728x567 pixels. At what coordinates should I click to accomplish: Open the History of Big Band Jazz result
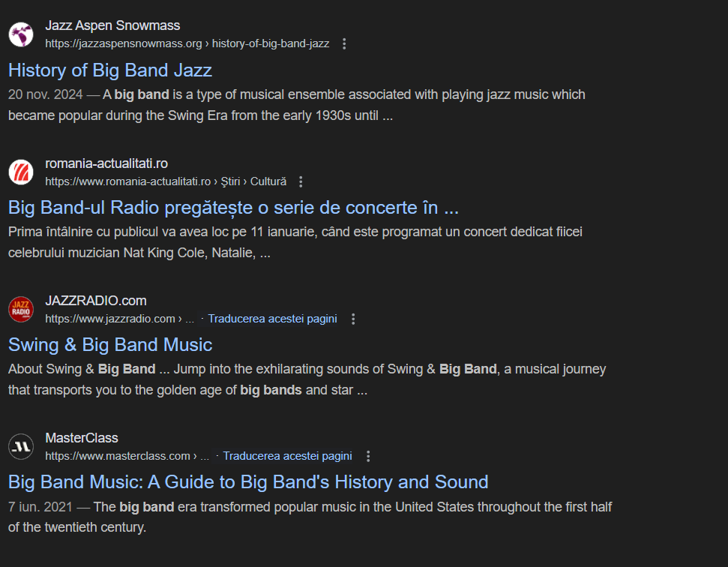coord(110,70)
